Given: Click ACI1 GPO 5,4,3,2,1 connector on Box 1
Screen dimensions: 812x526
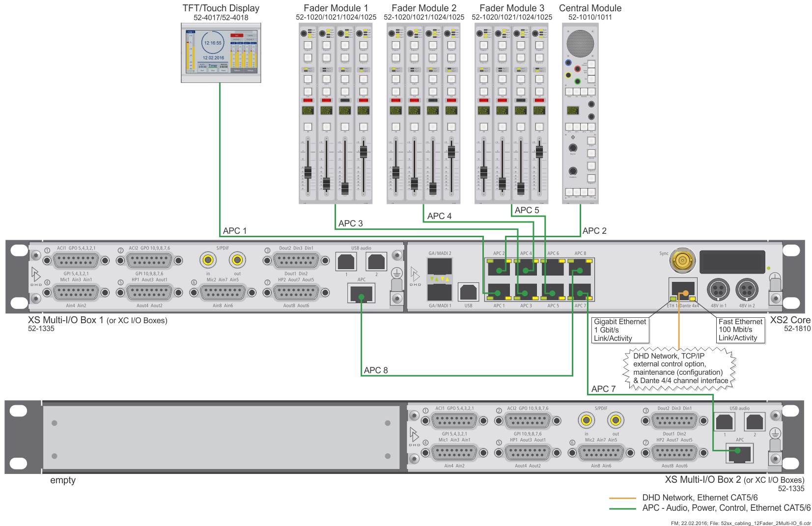Looking at the screenshot, I should coord(76,260).
